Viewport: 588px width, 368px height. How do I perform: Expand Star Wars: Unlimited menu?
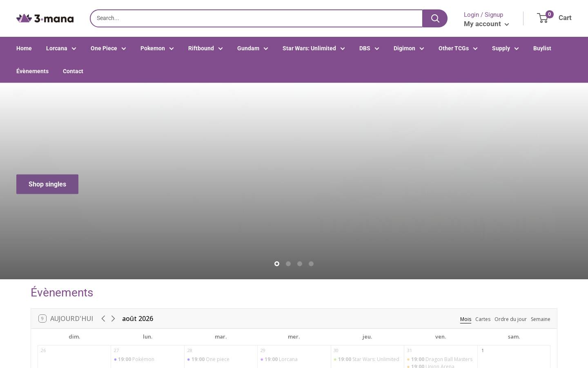314,48
